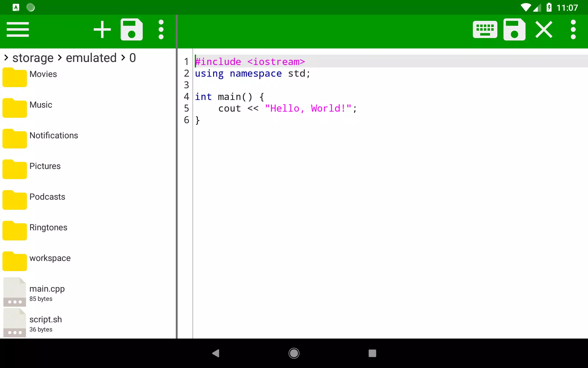Screen dimensions: 588x368
Task: Click the word cout in the code
Action: [229, 109]
